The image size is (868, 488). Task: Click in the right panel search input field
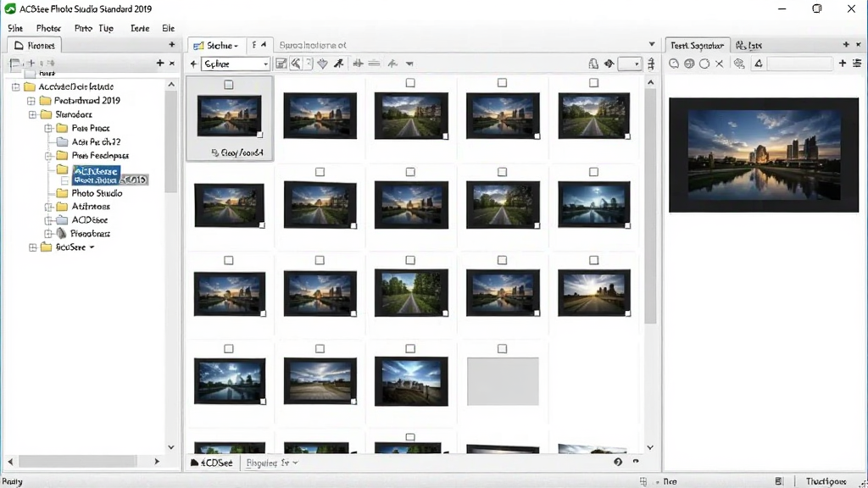point(799,64)
